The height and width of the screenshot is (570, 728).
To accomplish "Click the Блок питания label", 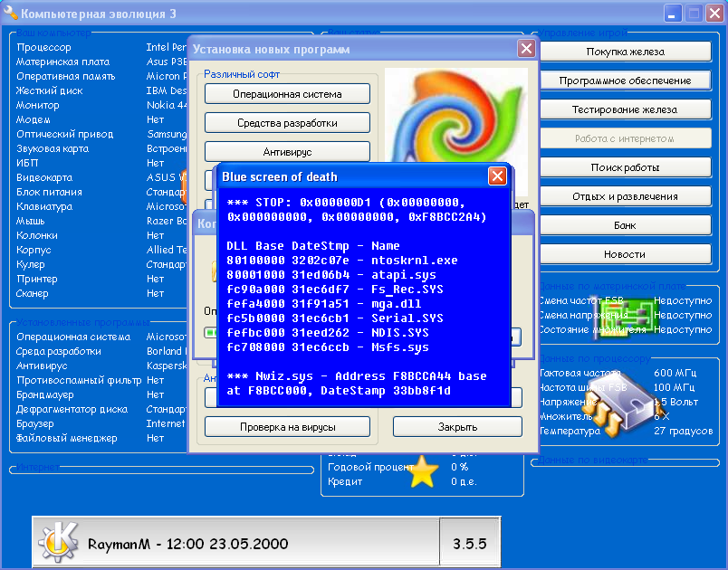I will click(x=49, y=192).
